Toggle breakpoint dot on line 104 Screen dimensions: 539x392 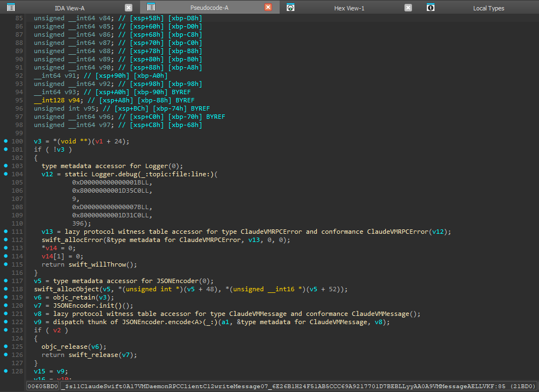6,174
